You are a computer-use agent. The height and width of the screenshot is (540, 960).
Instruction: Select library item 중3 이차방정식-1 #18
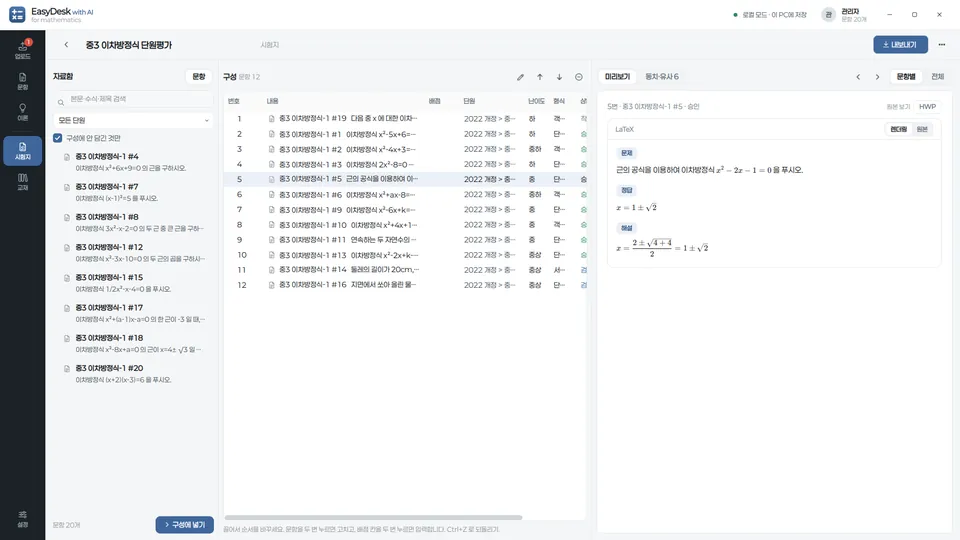pyautogui.click(x=133, y=343)
